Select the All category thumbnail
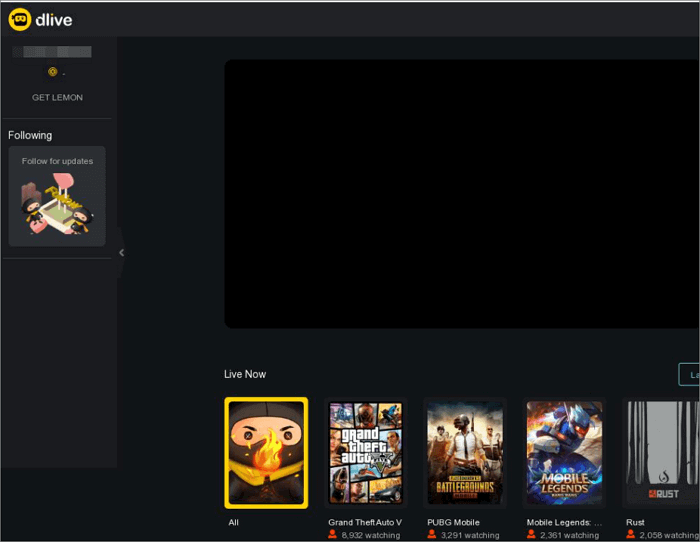Viewport: 700px width, 542px height. [x=266, y=452]
